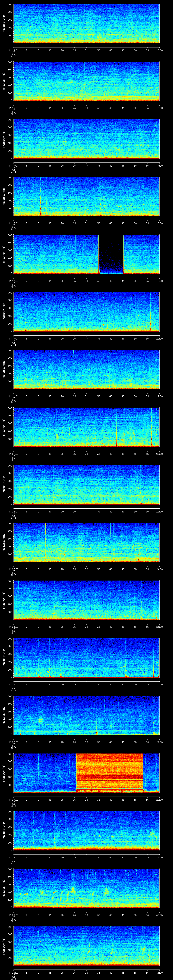Viewport: 173px width, 980px height.
Task: Open the spectrogram panel starting at 11:16:00
Action: tap(86, 139)
